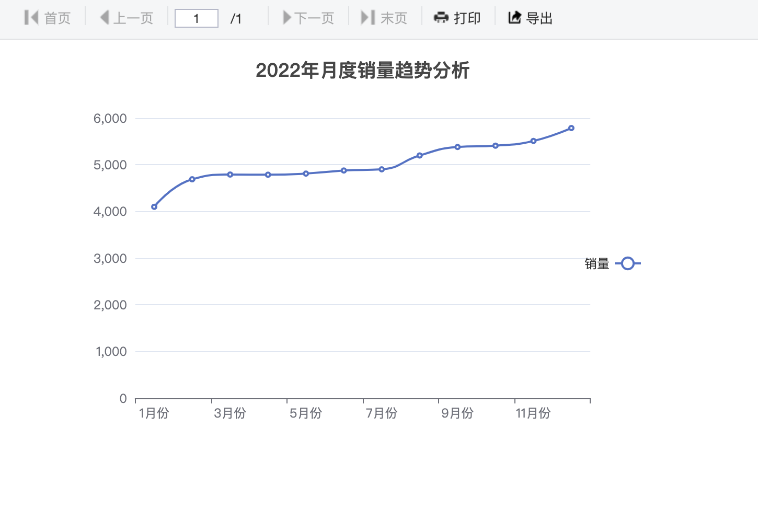Click the 2,000 y-axis label
Screen dimensions: 758x532
(x=110, y=305)
